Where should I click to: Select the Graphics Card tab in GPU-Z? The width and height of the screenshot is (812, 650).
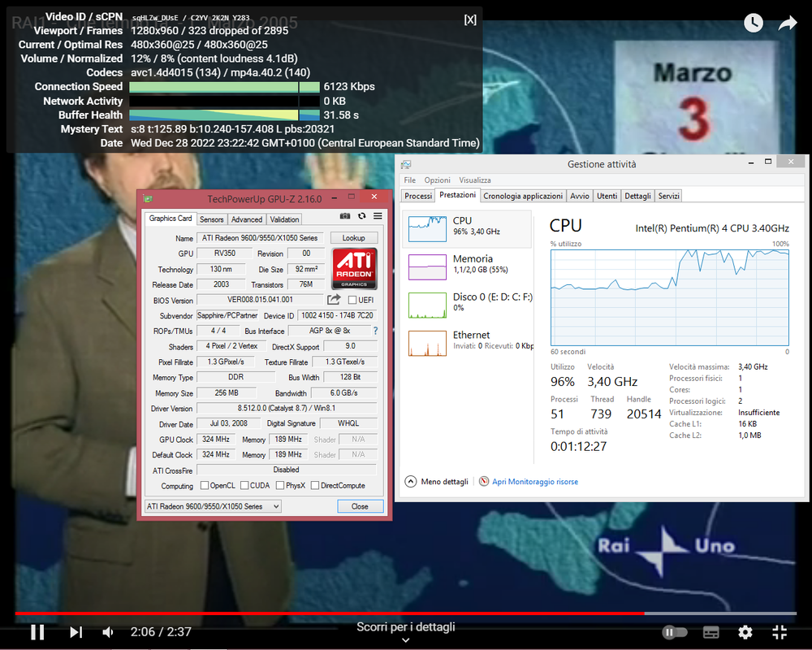[x=171, y=219]
